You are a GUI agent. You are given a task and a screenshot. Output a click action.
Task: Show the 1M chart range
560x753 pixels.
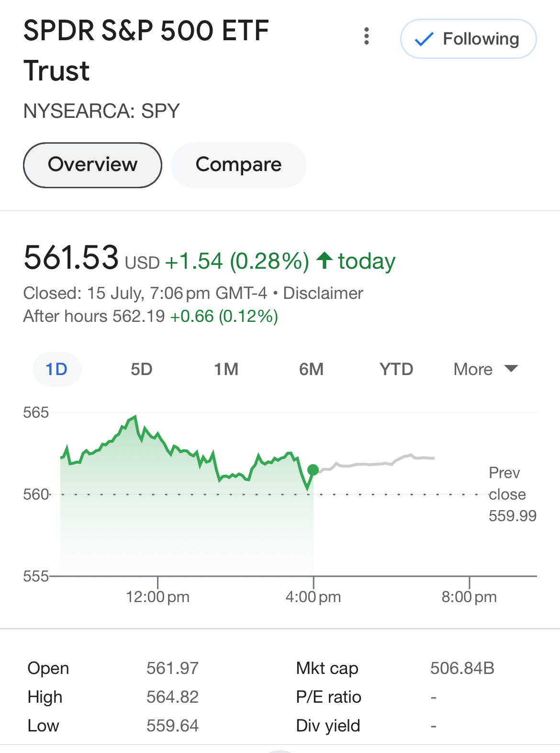click(x=226, y=369)
